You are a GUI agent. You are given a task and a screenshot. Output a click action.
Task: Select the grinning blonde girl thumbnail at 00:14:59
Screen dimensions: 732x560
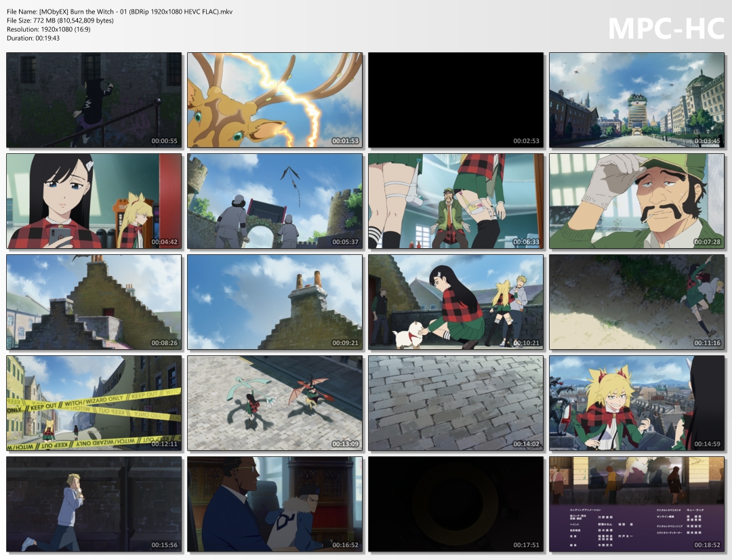(x=636, y=403)
